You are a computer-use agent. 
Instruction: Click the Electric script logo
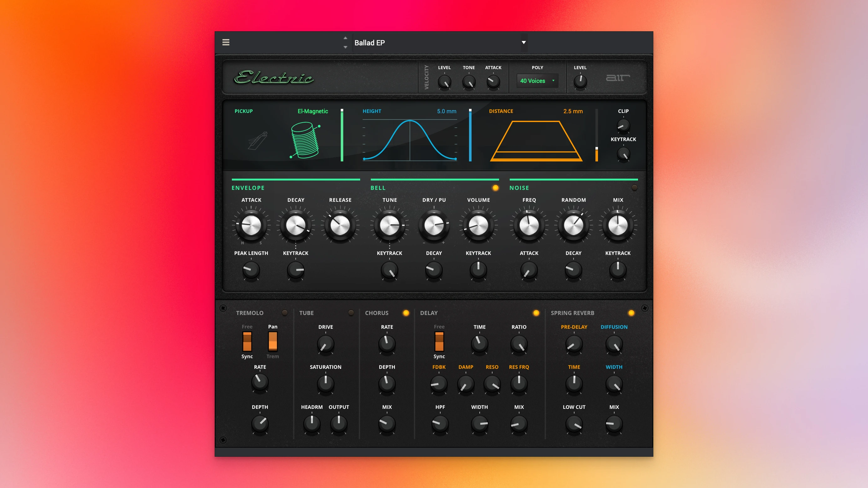pyautogui.click(x=274, y=78)
